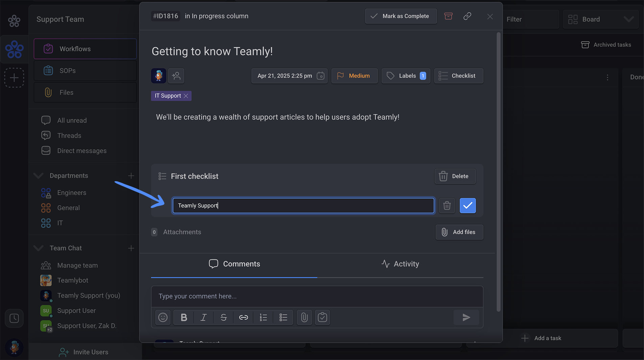Click in the checklist item text field
Viewport: 644px width, 360px height.
(303, 206)
